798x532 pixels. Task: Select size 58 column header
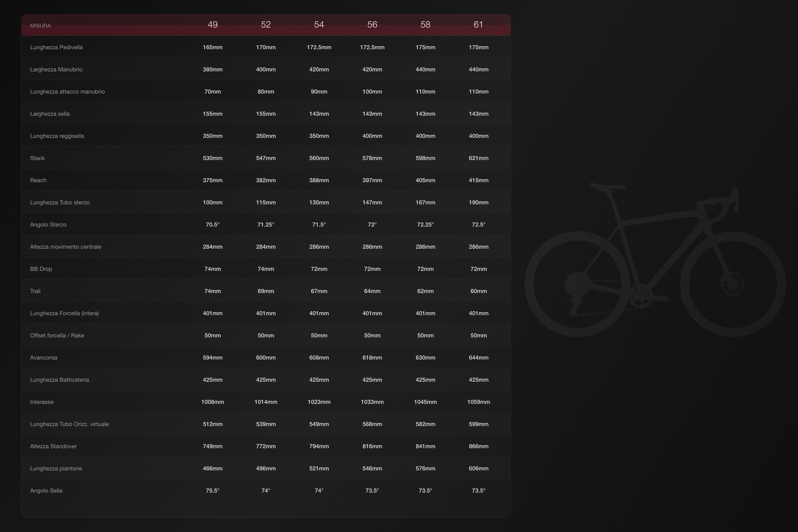(426, 24)
